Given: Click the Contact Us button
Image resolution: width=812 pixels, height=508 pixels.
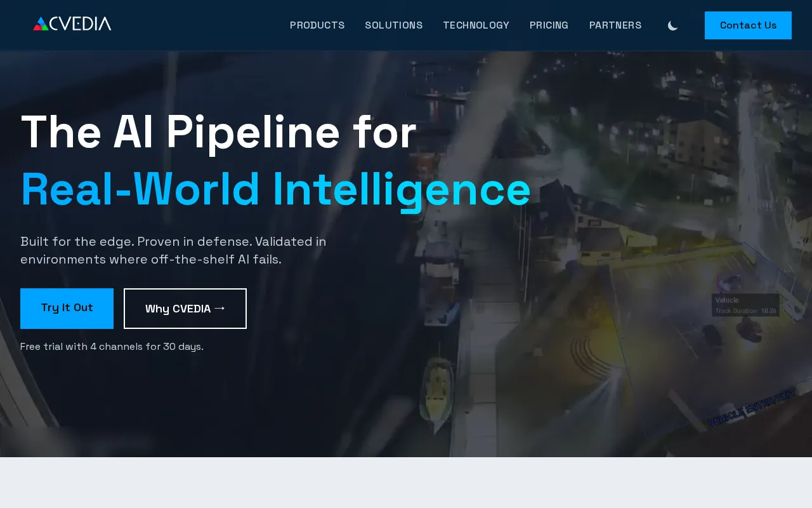Looking at the screenshot, I should 748,25.
